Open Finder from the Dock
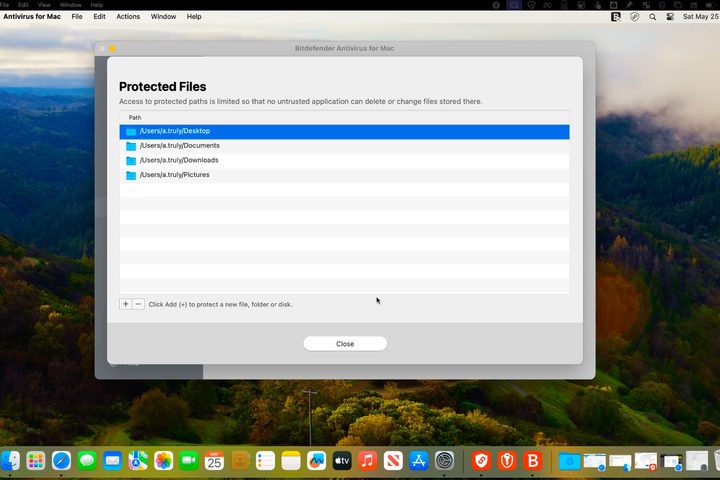Screen dimensions: 720x480 [x=10, y=461]
